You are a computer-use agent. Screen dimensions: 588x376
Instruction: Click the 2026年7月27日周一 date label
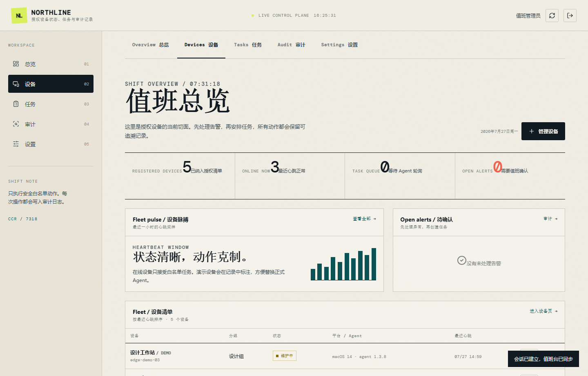(x=499, y=132)
